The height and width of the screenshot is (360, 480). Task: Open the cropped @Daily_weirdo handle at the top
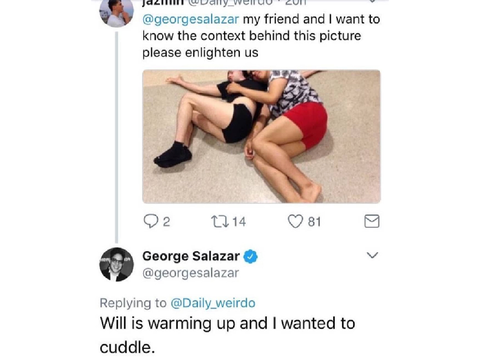pyautogui.click(x=229, y=3)
